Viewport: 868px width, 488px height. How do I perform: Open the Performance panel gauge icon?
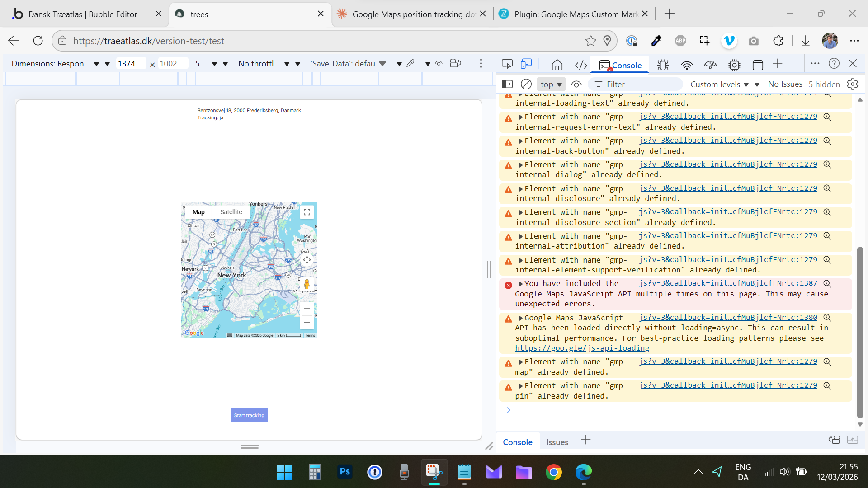pyautogui.click(x=710, y=65)
